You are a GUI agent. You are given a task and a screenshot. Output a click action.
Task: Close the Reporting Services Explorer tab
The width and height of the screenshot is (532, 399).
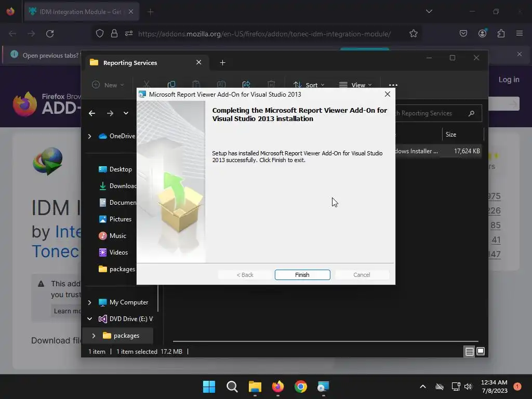coord(199,62)
